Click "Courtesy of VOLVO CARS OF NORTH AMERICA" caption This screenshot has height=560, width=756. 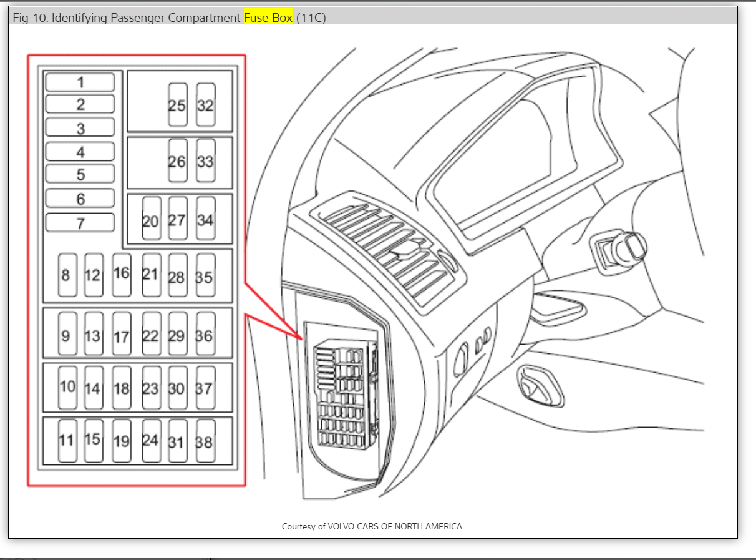tap(373, 526)
